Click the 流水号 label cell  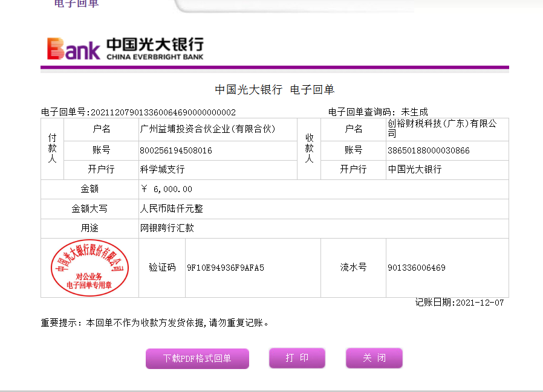pos(353,268)
